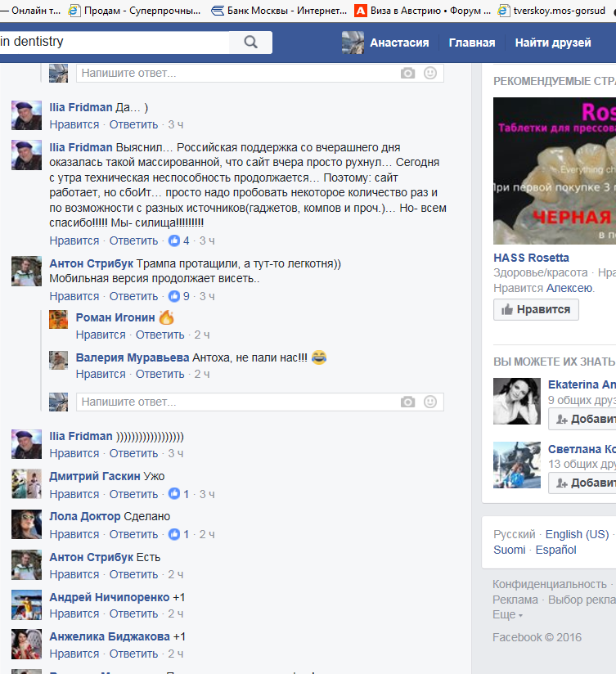616x674 pixels.
Task: Click like count icon on Дмитрий Гаскин comment
Action: tap(173, 494)
